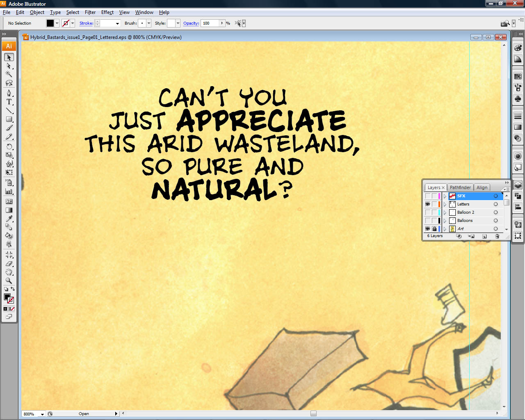
Task: Expand the SFX layer contents
Action: (445, 196)
